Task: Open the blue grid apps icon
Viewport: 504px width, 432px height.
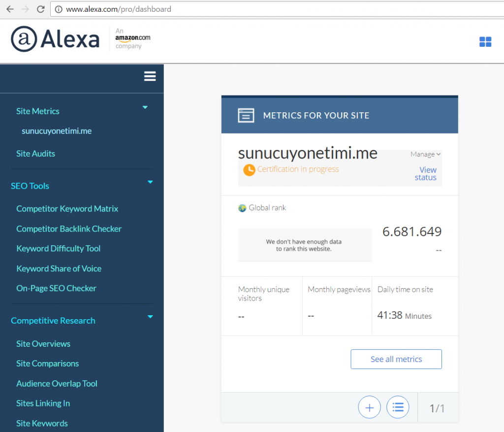Action: tap(485, 42)
